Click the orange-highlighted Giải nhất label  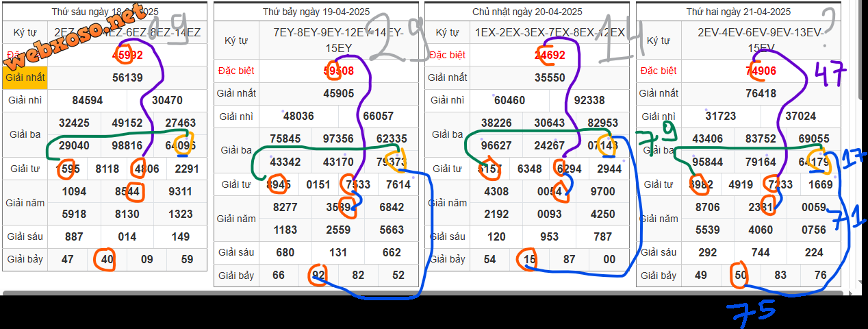tap(25, 77)
